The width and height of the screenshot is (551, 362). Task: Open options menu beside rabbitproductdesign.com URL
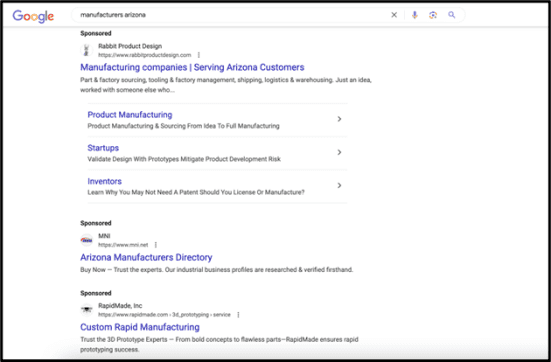coord(199,55)
